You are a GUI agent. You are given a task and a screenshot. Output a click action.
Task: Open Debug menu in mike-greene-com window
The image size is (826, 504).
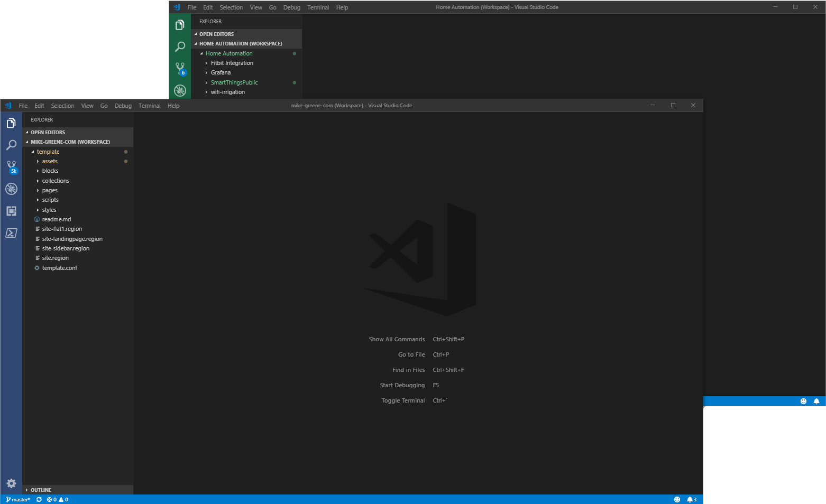tap(123, 106)
